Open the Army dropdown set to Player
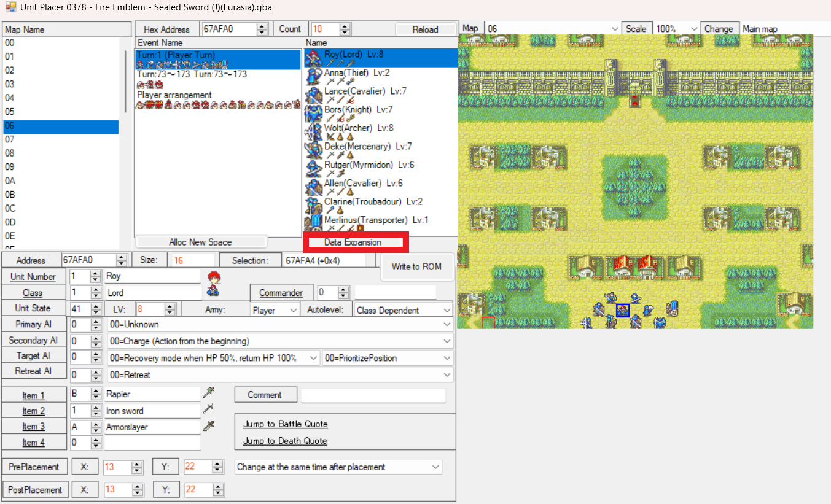The height and width of the screenshot is (504, 831). click(x=275, y=310)
